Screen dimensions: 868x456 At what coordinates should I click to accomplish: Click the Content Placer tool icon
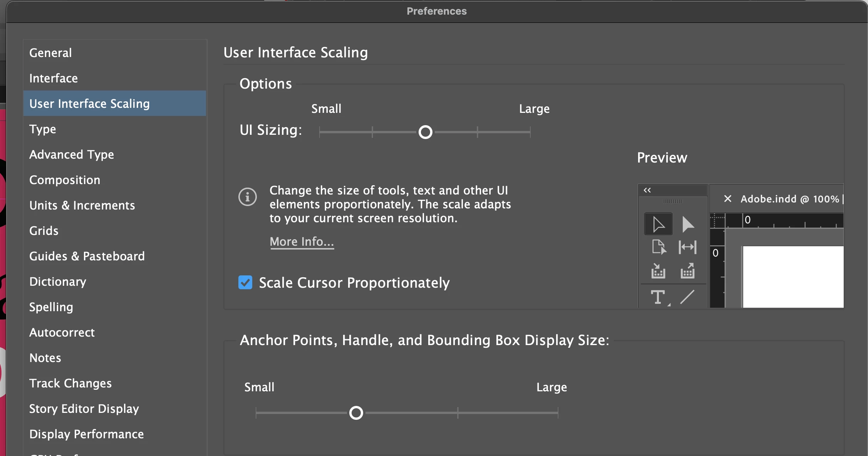[x=687, y=271]
